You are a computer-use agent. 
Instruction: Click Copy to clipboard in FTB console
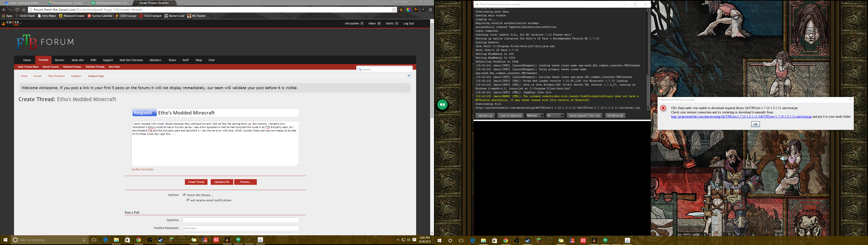tap(510, 116)
